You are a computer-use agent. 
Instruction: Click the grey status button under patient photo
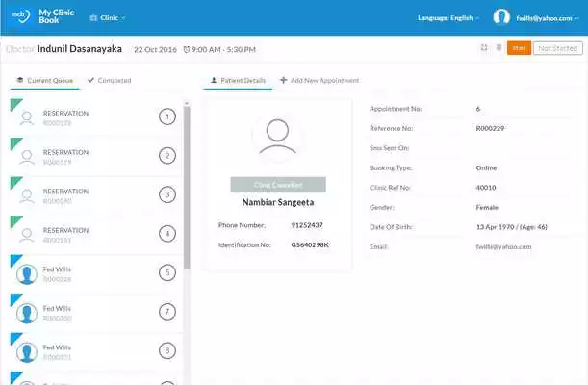[x=278, y=185]
